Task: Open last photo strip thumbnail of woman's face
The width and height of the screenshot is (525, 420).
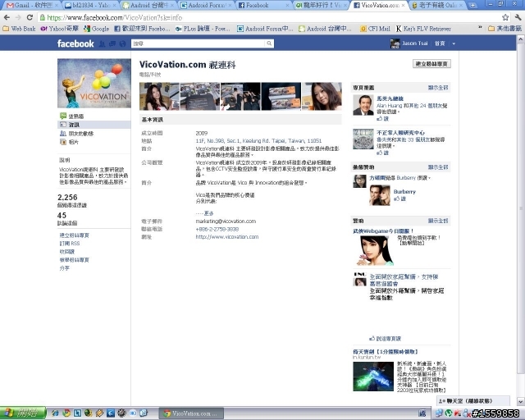Action: click(x=322, y=97)
